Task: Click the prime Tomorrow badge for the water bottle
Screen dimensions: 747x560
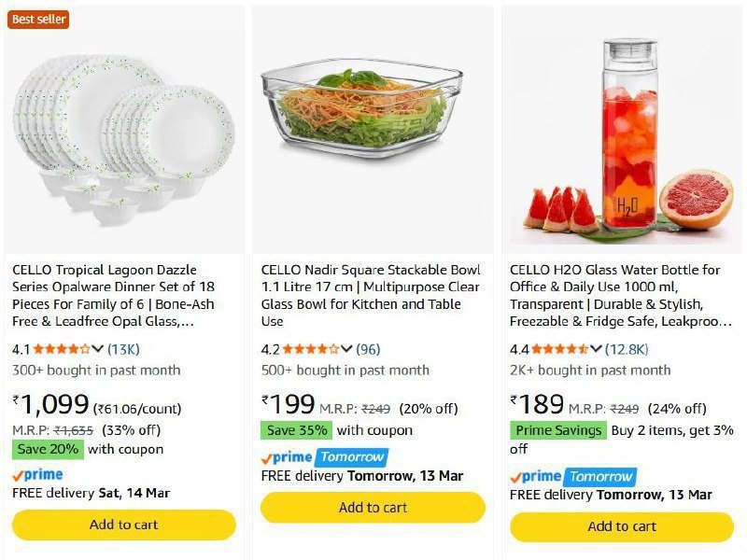Action: [573, 476]
